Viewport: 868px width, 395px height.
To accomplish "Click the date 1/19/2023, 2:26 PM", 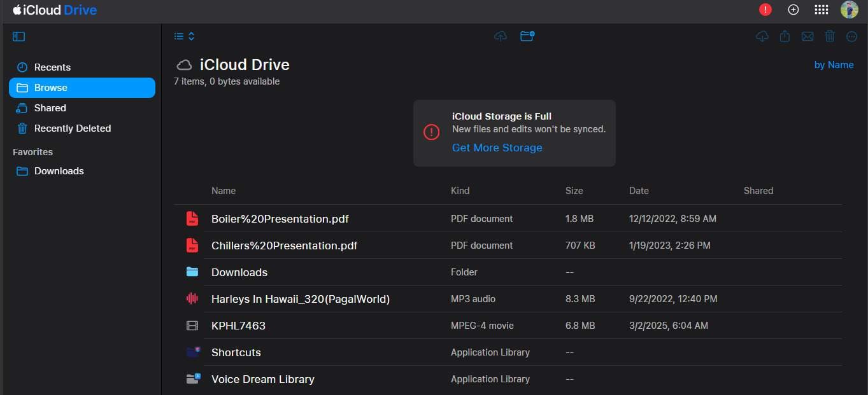I will point(670,246).
